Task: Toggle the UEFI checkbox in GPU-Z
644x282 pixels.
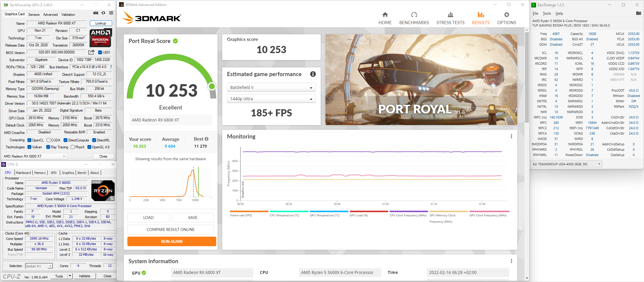Action: pos(100,53)
